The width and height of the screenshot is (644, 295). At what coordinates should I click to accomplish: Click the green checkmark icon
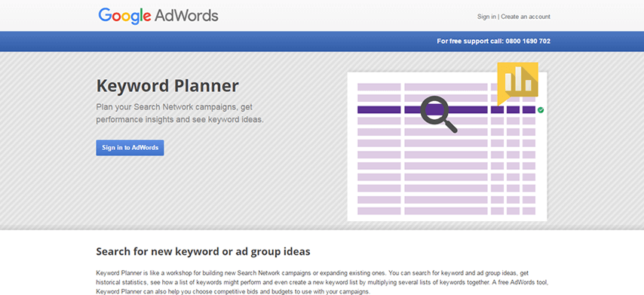tap(541, 109)
